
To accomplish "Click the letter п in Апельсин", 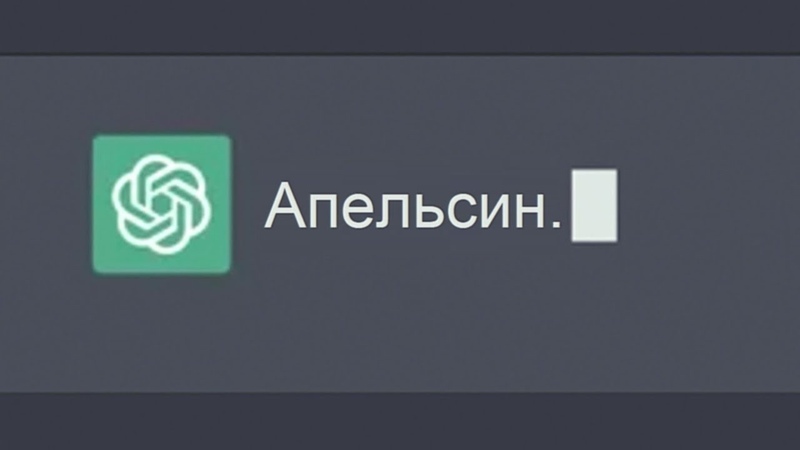I will pyautogui.click(x=324, y=211).
